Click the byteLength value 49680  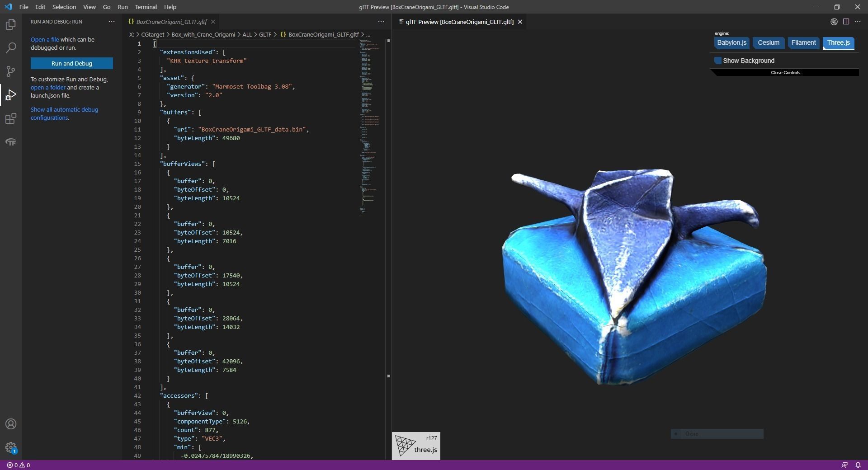tap(231, 138)
